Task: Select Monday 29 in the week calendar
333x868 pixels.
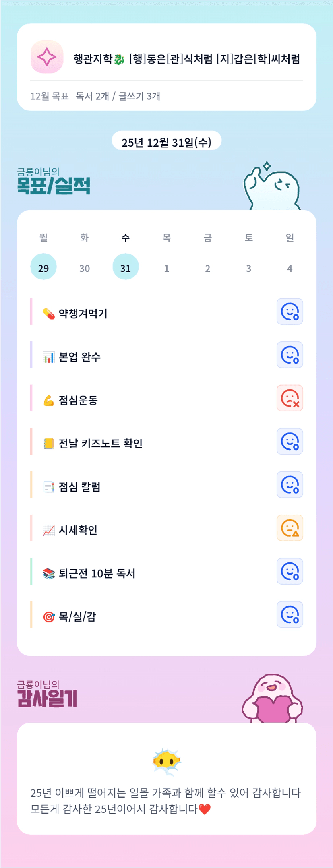Action: (x=43, y=267)
